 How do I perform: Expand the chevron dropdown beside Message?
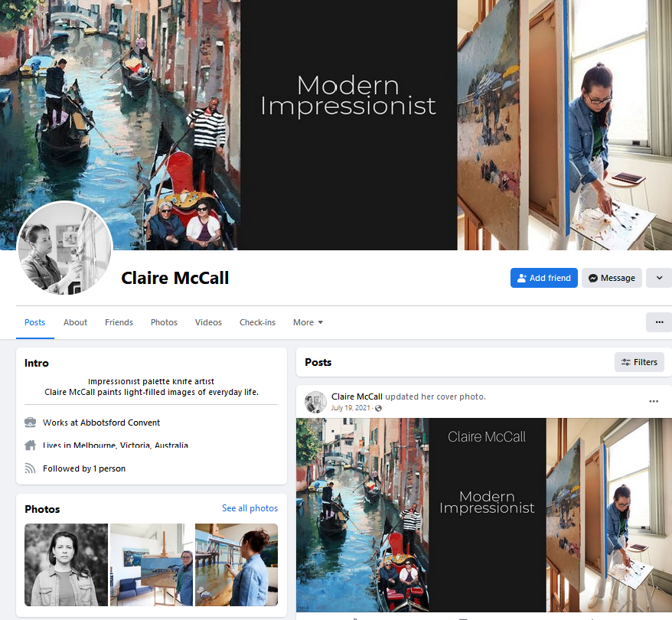coord(659,278)
